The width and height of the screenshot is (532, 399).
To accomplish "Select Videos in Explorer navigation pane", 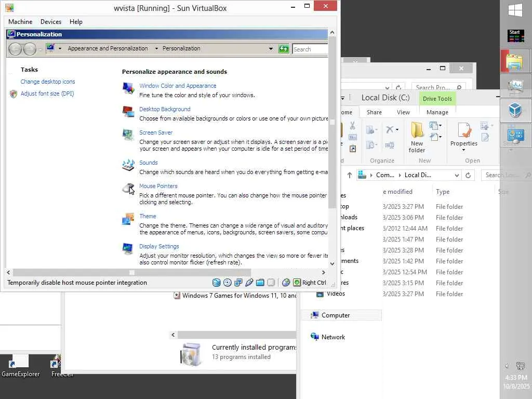I will 330,294.
